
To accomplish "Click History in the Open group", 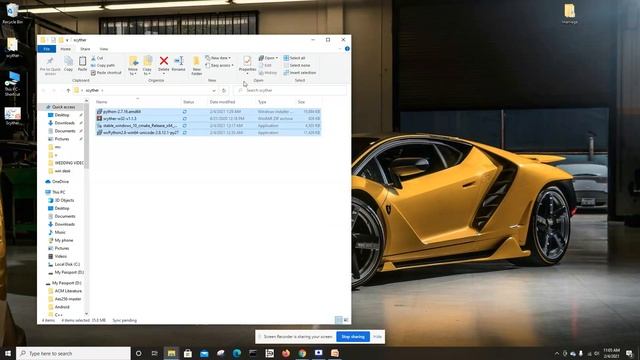I will [268, 73].
